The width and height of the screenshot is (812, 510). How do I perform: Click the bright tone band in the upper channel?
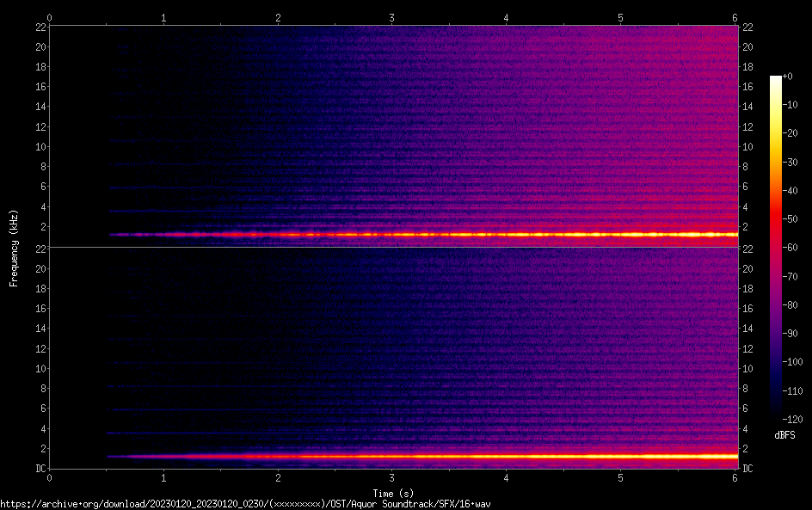[516, 234]
